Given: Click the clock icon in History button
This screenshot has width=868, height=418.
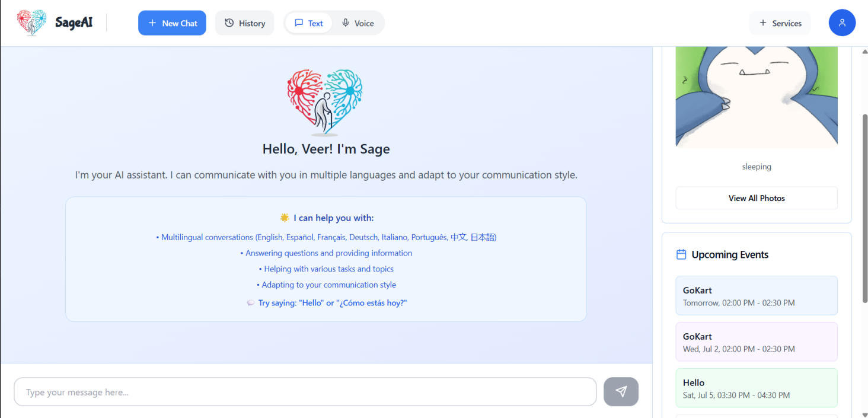Looking at the screenshot, I should pyautogui.click(x=229, y=23).
